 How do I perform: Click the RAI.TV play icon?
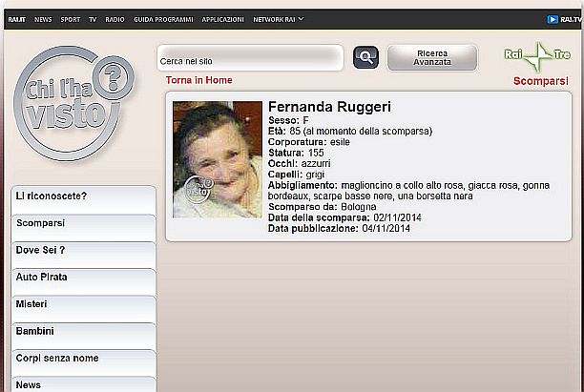click(x=553, y=19)
